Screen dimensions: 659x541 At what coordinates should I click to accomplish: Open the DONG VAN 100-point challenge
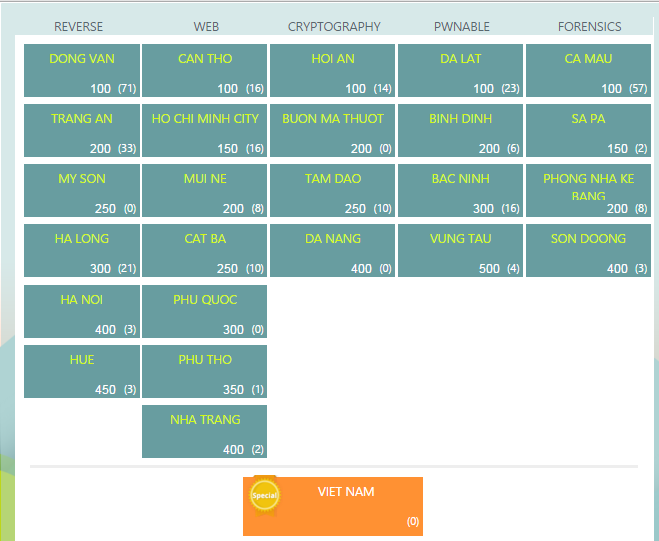coord(82,71)
